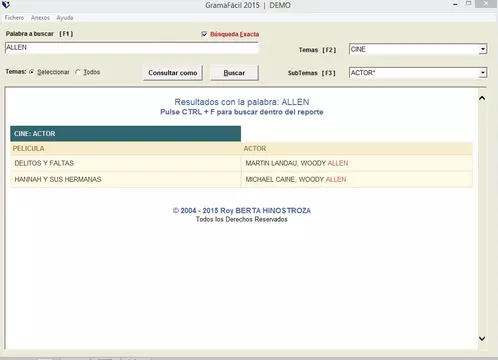Click the scroll down arrow in results
Image resolution: width=498 pixels, height=360 pixels.
click(x=482, y=338)
